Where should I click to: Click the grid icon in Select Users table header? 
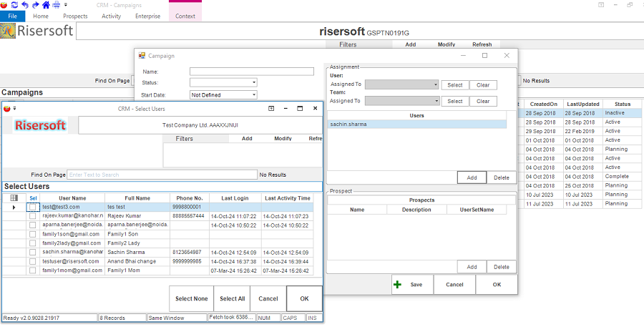(x=14, y=197)
